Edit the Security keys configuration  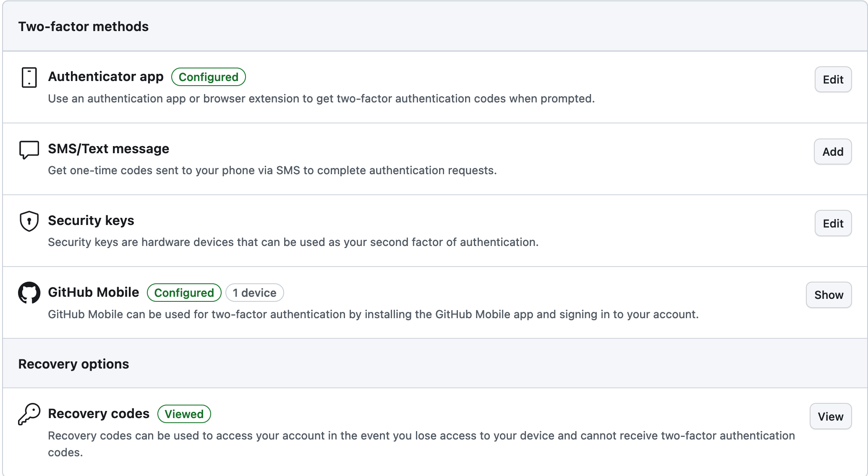point(833,223)
